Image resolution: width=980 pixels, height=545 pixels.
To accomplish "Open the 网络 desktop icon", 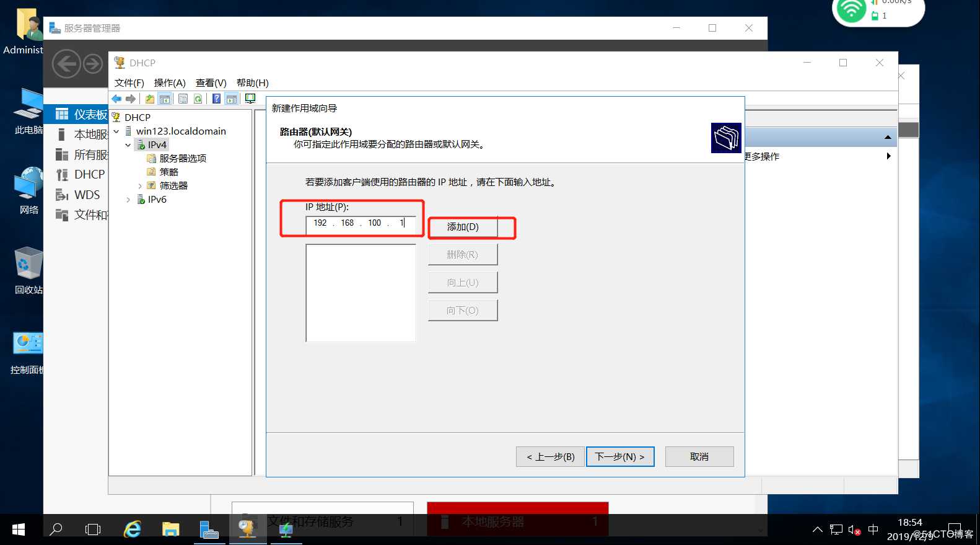I will point(28,191).
